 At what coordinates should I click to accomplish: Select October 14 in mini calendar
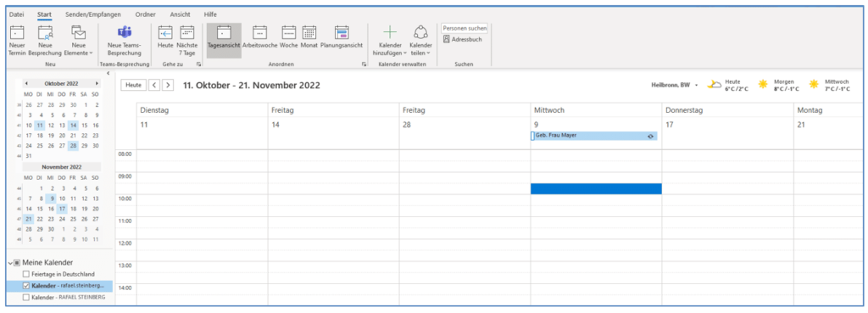73,126
